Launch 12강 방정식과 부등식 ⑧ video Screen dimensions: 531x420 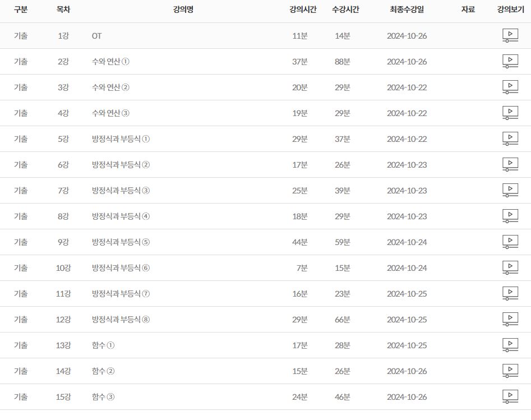point(510,320)
